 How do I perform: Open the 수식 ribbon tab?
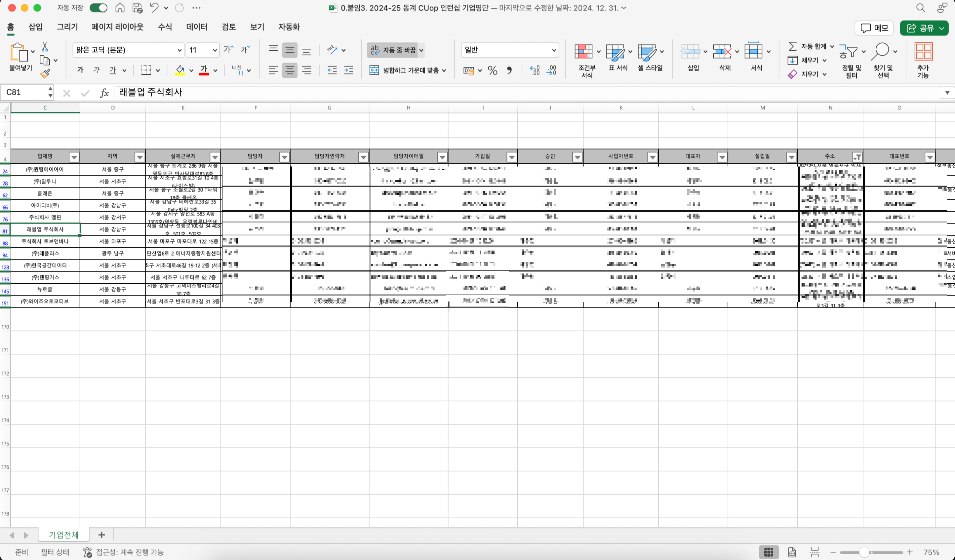point(165,27)
